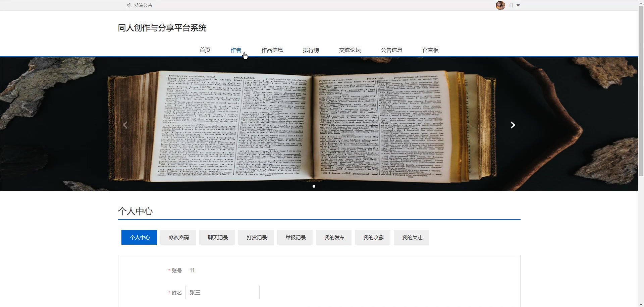Open the 作品信息 page
644x307 pixels.
(272, 50)
